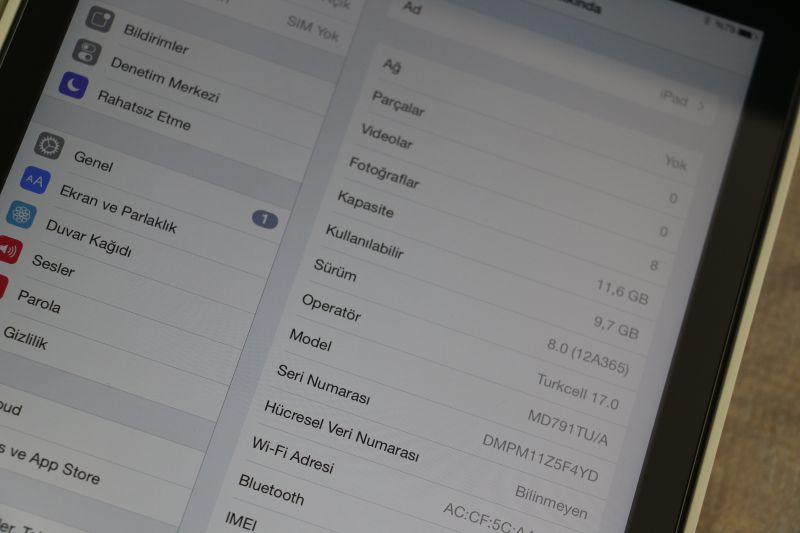This screenshot has width=800, height=533.
Task: Tap the Duvar Kağıdı flower icon
Action: point(21,214)
